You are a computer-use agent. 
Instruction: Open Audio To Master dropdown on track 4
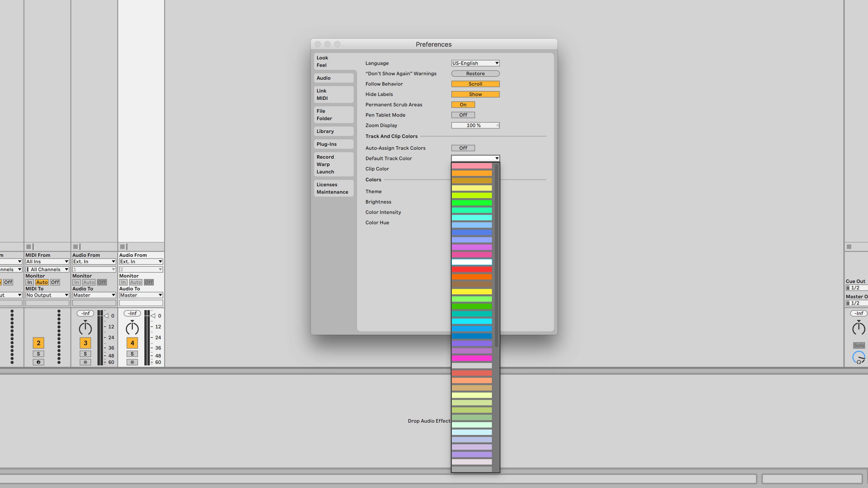[141, 295]
